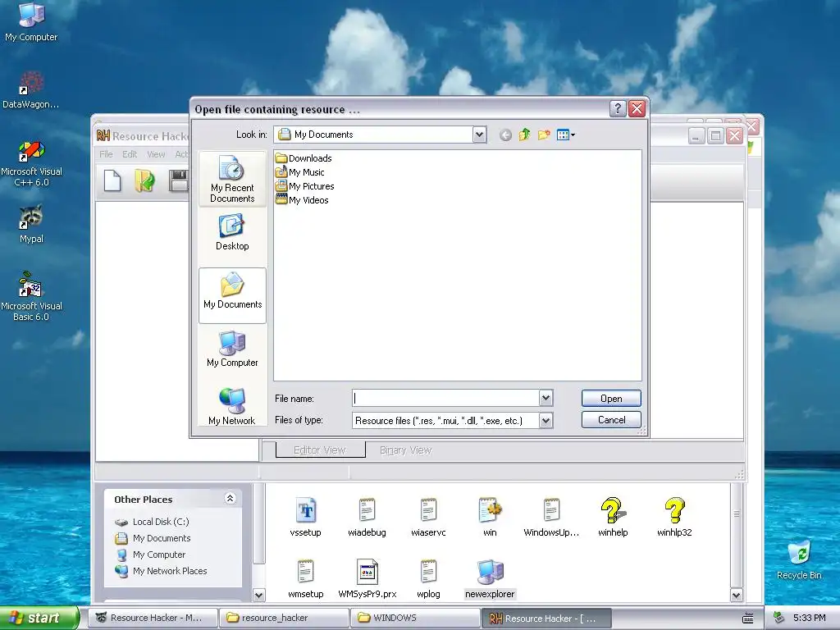The width and height of the screenshot is (840, 630).
Task: Select the My Videos folder
Action: point(302,200)
